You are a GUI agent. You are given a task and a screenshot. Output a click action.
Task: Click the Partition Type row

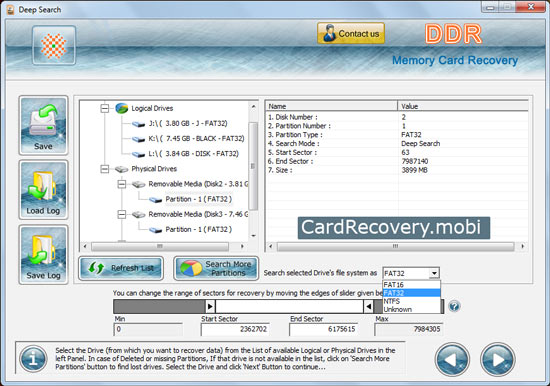coord(397,135)
